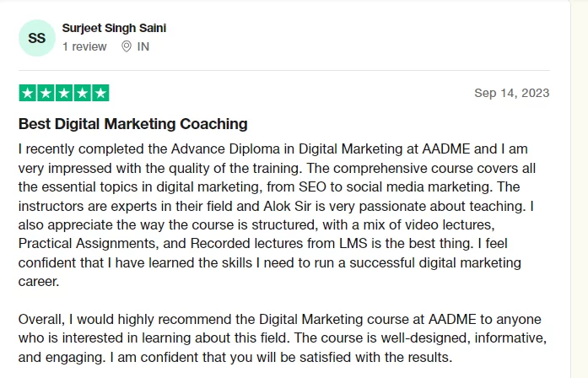Click the word SEO in the review
The image size is (588, 378).
tap(312, 186)
